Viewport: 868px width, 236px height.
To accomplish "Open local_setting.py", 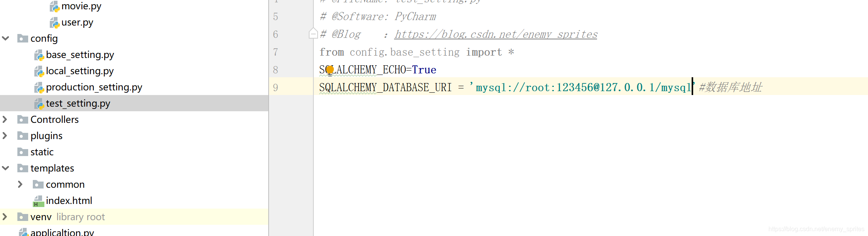I will point(80,71).
